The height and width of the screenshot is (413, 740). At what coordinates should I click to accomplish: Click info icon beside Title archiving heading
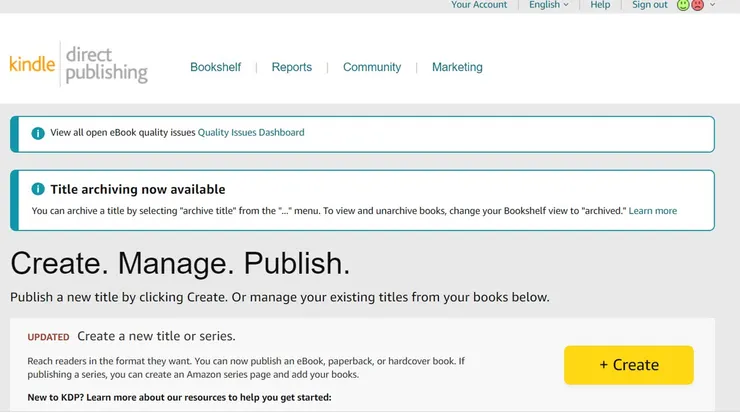coord(38,189)
